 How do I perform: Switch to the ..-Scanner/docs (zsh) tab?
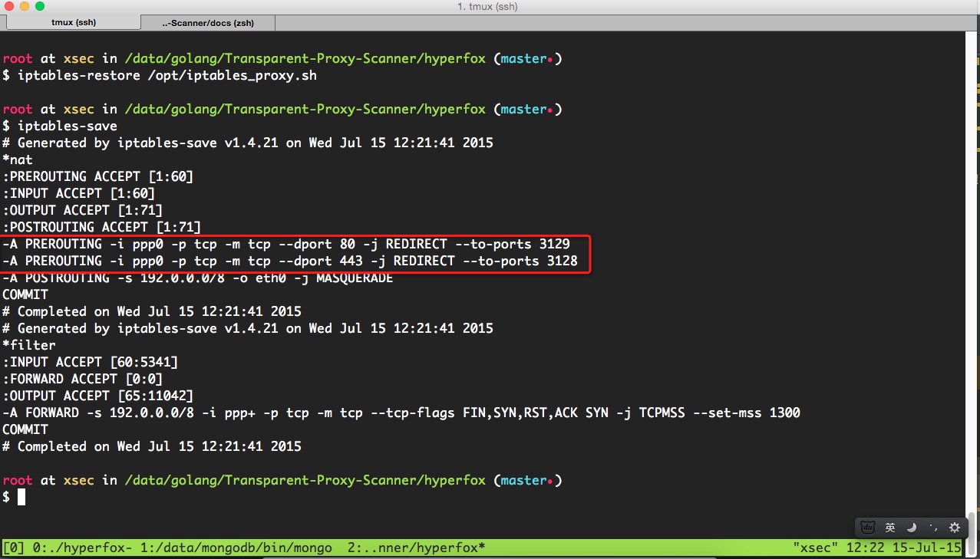coord(208,23)
